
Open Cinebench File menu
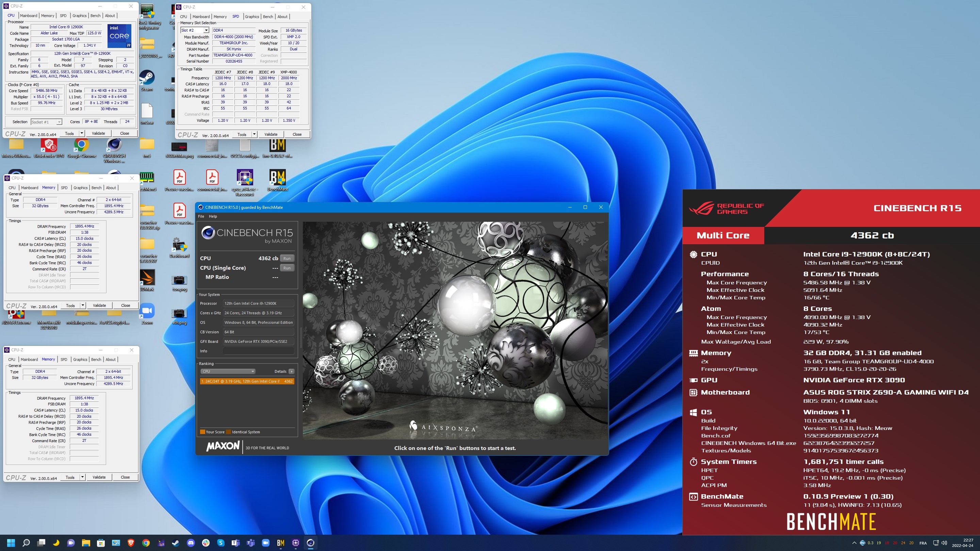pos(201,216)
